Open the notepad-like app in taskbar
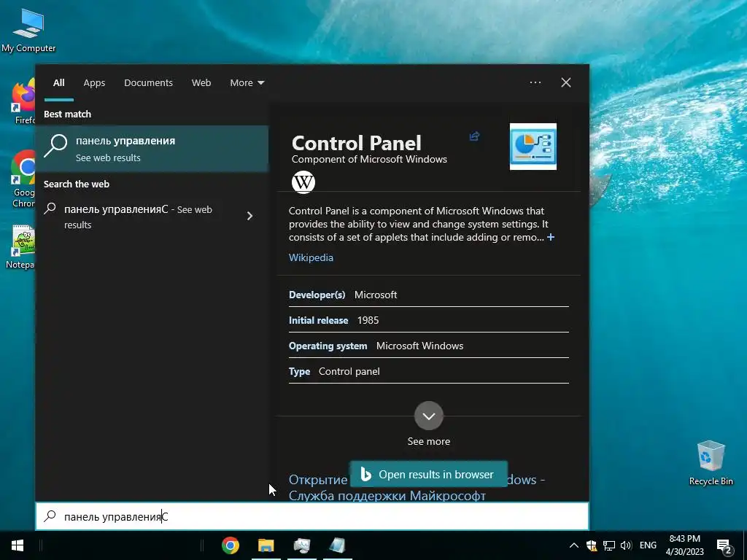The height and width of the screenshot is (560, 747). tap(337, 545)
